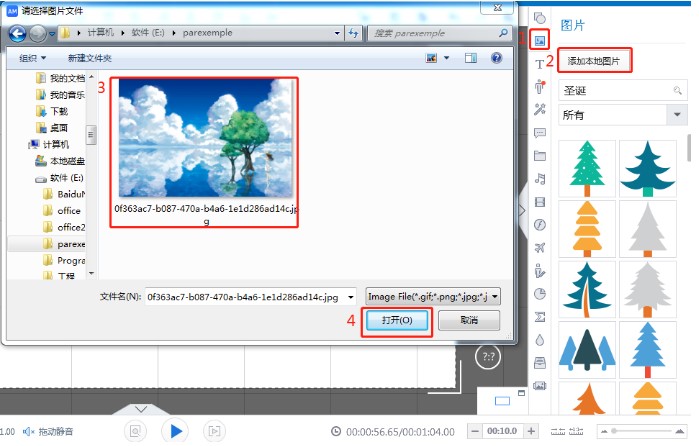Click the 圣诞 image search field
Screen dimensions: 699x446
coord(622,91)
